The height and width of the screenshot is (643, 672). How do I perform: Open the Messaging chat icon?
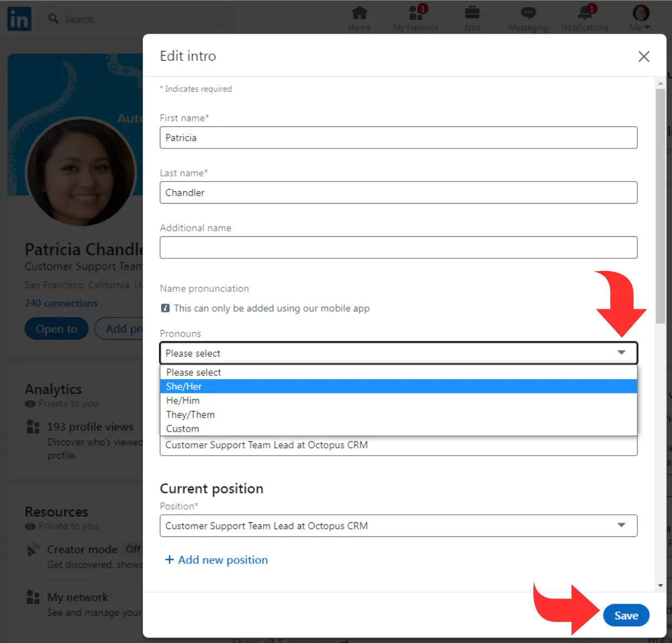pyautogui.click(x=529, y=12)
